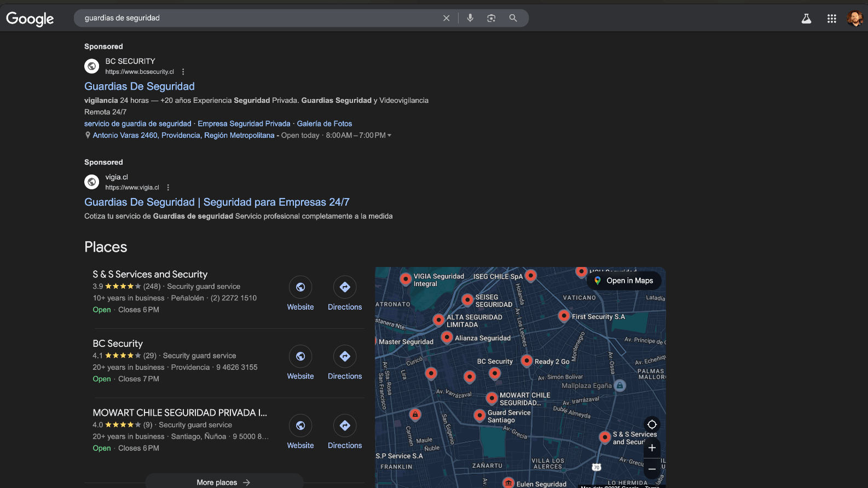
Task: Open MOWART CHILE SEGURIDAD PRIVADA listing
Action: click(x=180, y=413)
